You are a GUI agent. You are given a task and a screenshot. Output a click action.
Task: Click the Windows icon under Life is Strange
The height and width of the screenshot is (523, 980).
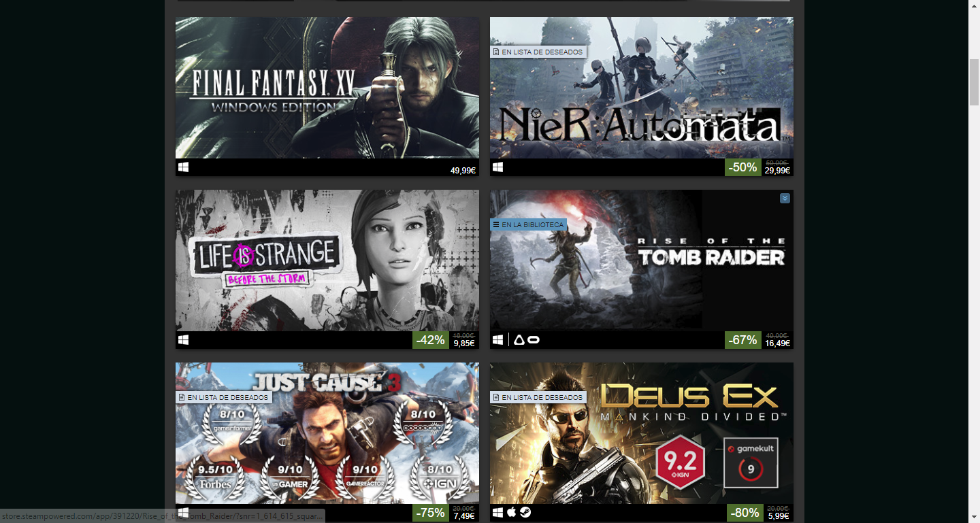183,339
